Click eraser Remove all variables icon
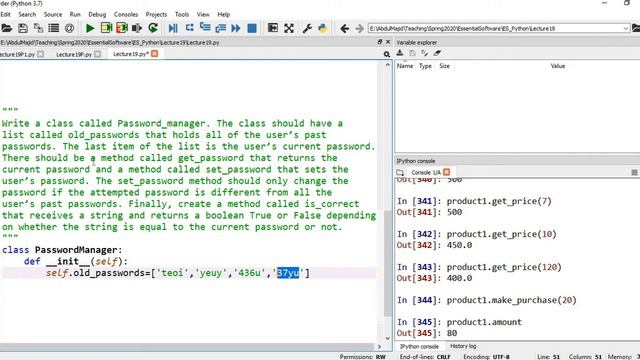The height and width of the screenshot is (360, 640). pos(438,53)
